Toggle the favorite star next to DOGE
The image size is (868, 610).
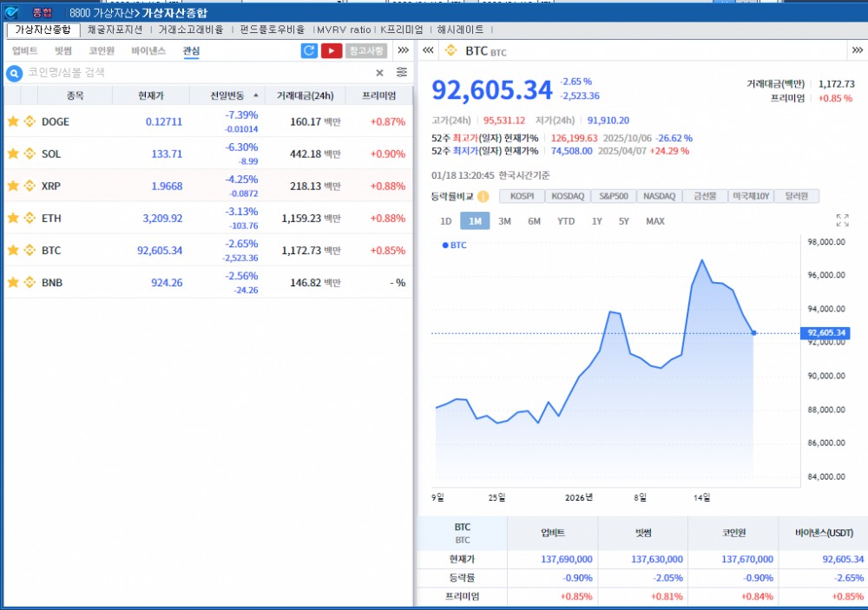(x=11, y=121)
